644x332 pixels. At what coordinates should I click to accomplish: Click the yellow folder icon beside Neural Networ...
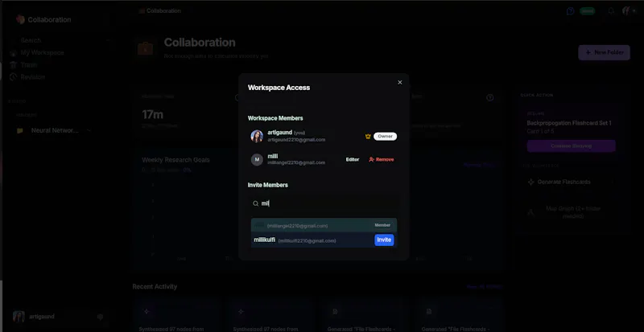coord(19,130)
